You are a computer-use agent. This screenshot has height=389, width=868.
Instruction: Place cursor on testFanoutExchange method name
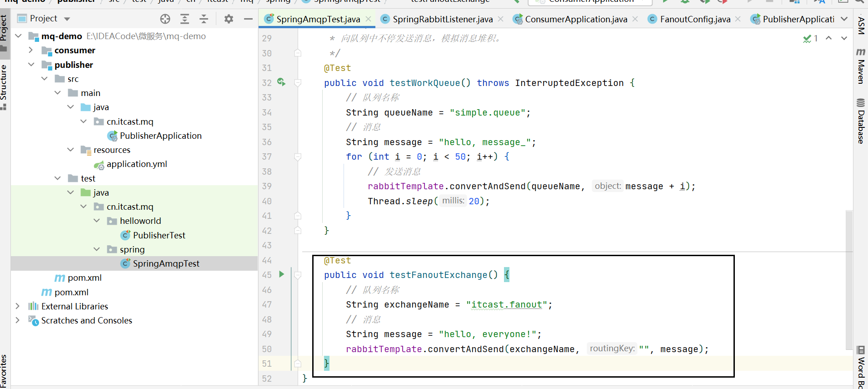click(439, 275)
